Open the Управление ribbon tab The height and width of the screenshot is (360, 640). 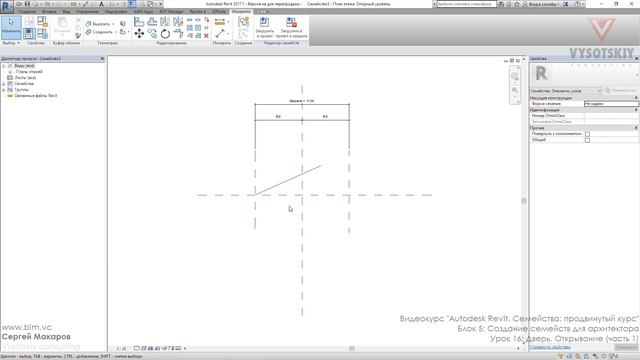pyautogui.click(x=87, y=11)
